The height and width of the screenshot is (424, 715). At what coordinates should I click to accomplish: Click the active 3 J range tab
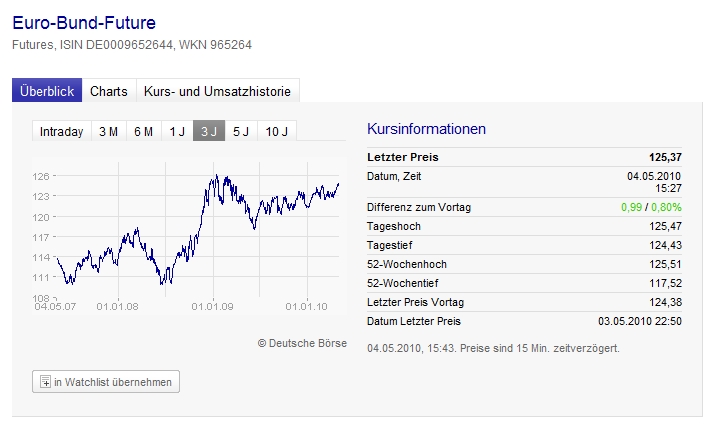tap(209, 132)
